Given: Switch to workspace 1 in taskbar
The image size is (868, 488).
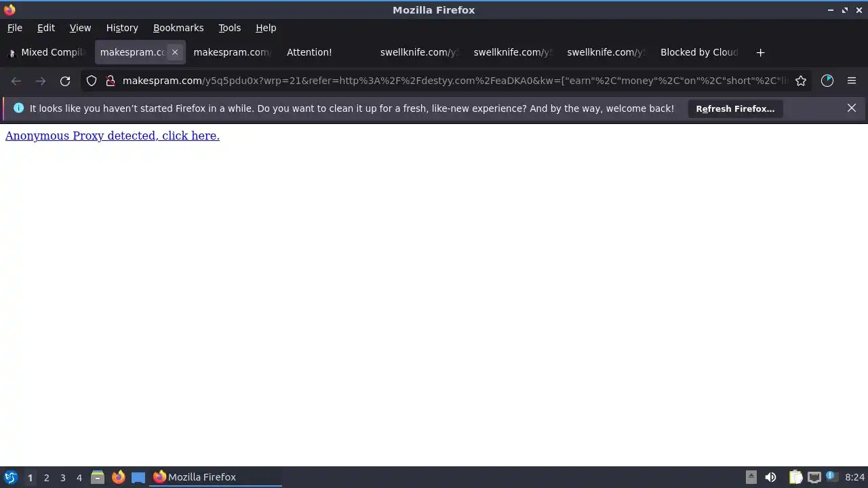Looking at the screenshot, I should click(30, 478).
